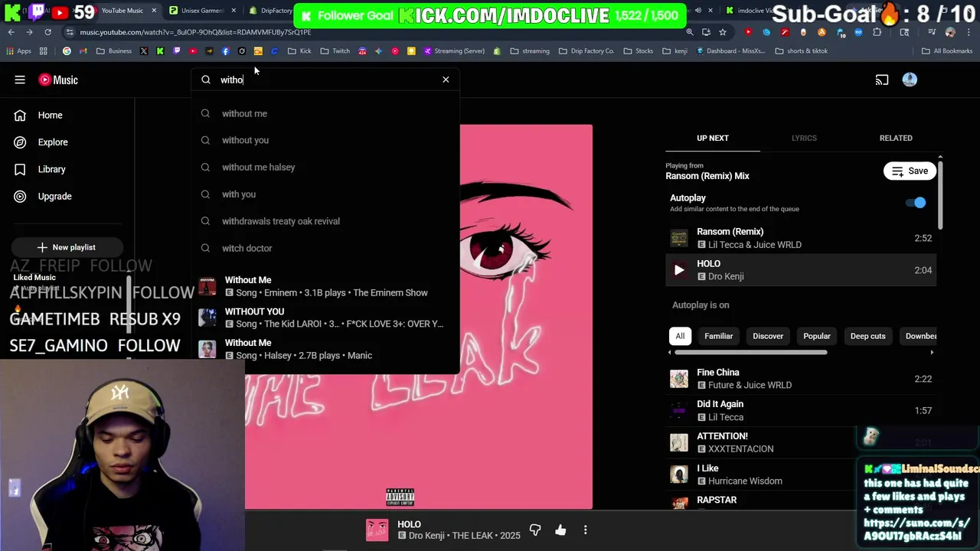980x551 pixels.
Task: Open the Kick bookmarks folder
Action: 299,51
